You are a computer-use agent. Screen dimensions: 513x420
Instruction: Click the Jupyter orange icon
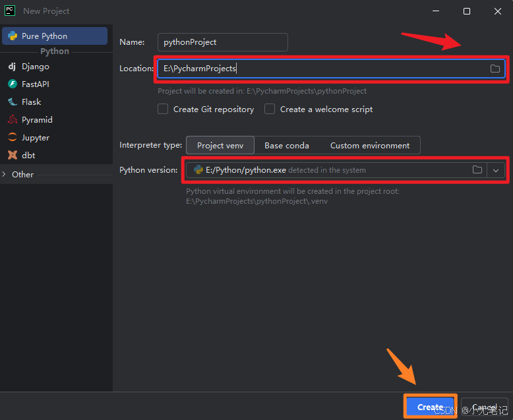coord(13,137)
